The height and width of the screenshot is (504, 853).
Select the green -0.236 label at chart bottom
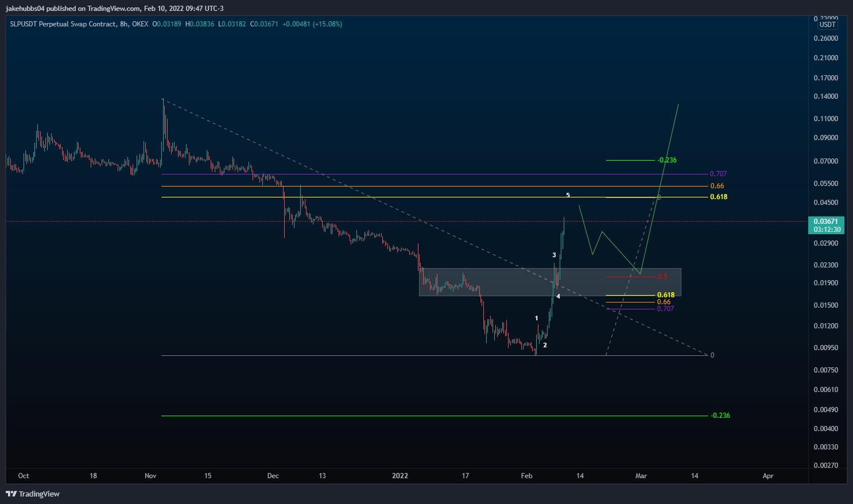[720, 416]
